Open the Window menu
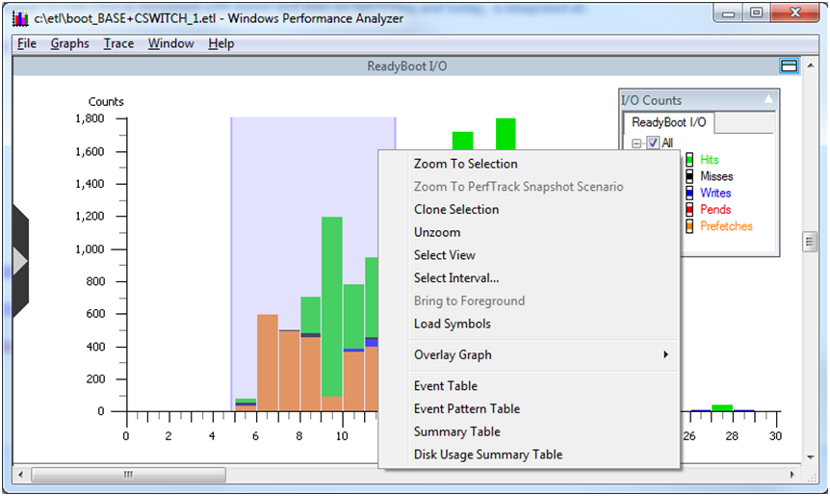The width and height of the screenshot is (830, 496). click(x=171, y=43)
